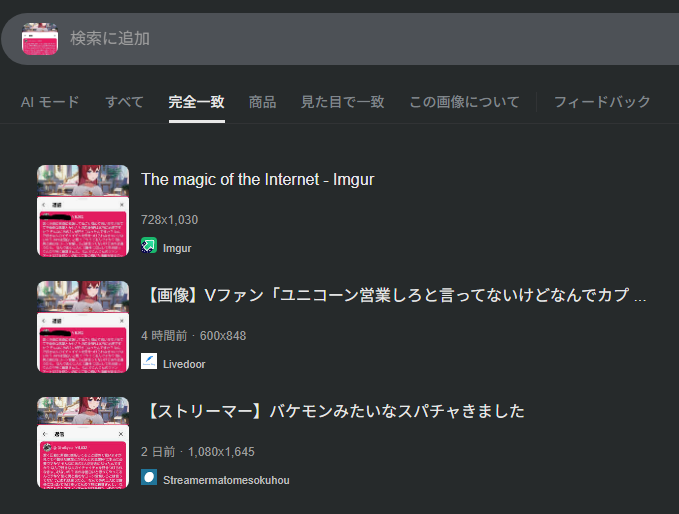The image size is (679, 514).
Task: Click the Livedoor result thumbnail image
Action: pyautogui.click(x=83, y=327)
